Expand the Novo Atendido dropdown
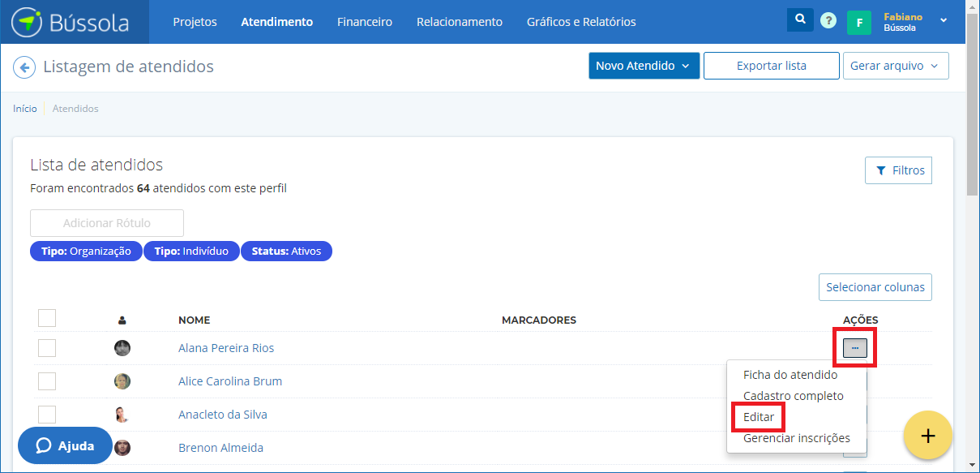This screenshot has width=980, height=473. point(644,66)
